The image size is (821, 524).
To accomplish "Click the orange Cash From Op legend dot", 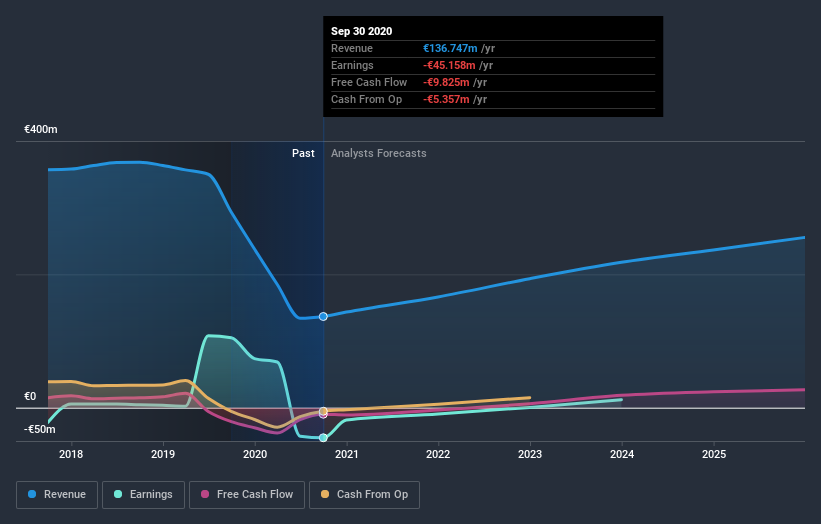I will click(325, 494).
